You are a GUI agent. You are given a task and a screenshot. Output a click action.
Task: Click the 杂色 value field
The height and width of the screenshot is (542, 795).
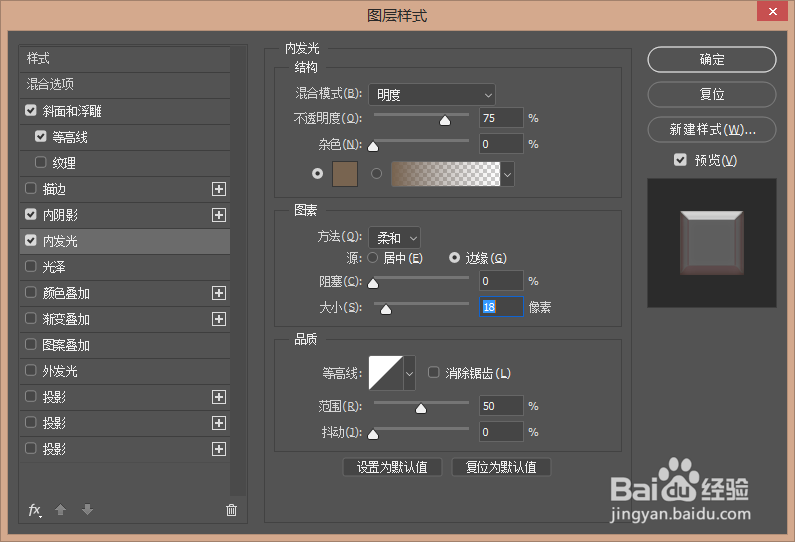pos(501,144)
